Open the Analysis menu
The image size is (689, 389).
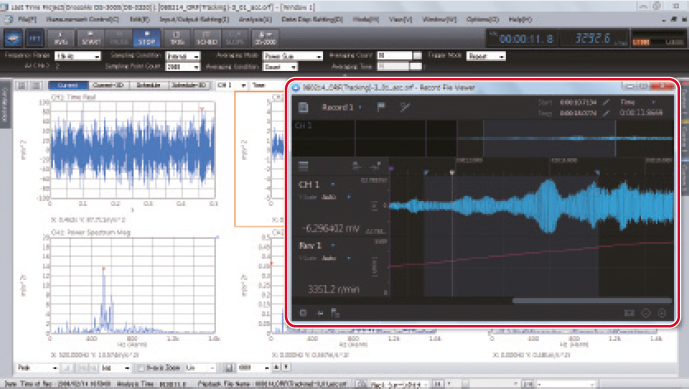pos(255,19)
